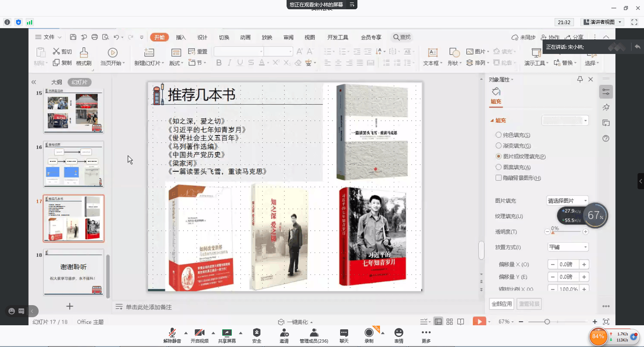
Task: Click the share screen (共享屏幕) icon
Action: (227, 333)
